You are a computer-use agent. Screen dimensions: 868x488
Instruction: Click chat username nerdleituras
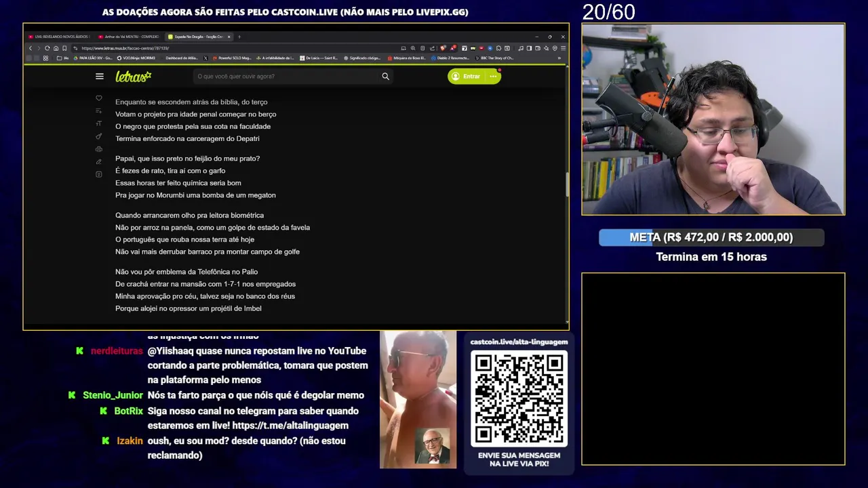coord(117,351)
